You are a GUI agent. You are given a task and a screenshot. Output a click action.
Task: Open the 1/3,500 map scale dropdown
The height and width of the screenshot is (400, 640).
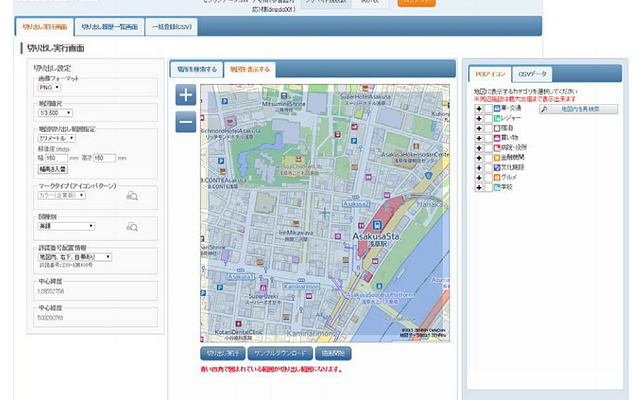point(55,113)
